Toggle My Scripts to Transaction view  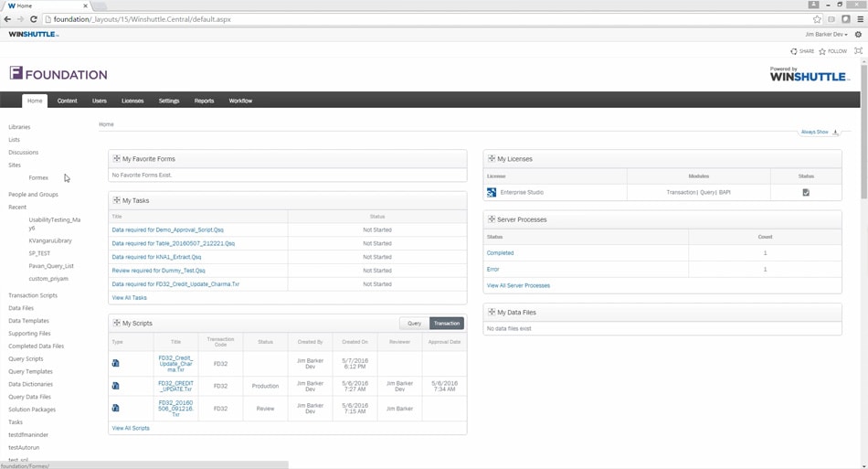(x=447, y=324)
